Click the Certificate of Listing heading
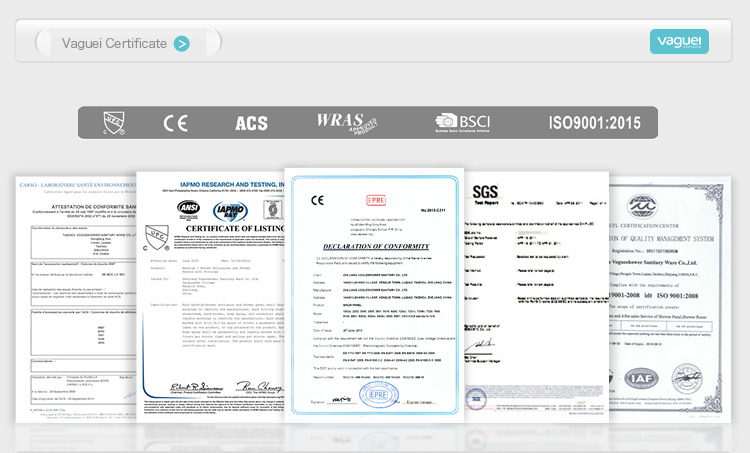750x453 pixels. tap(235, 229)
